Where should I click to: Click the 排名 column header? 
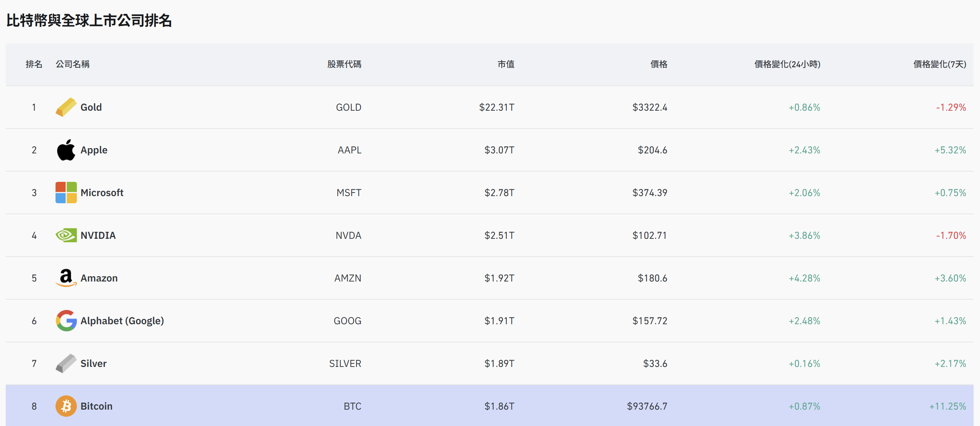tap(34, 64)
